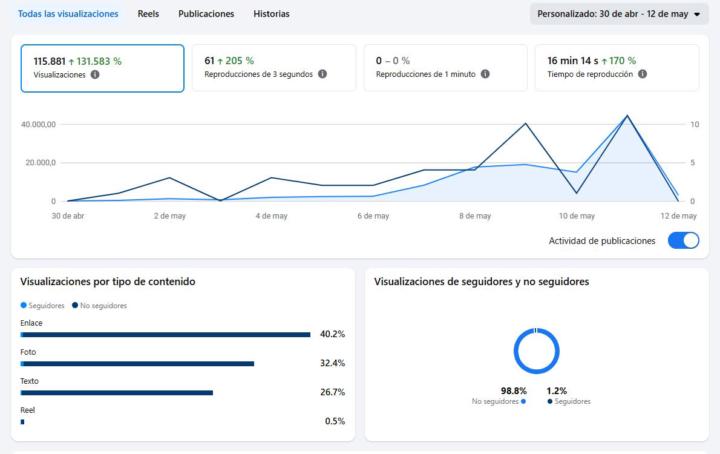Click the 40.2% Enlace percentage
Image resolution: width=720 pixels, height=454 pixels.
[x=332, y=334]
